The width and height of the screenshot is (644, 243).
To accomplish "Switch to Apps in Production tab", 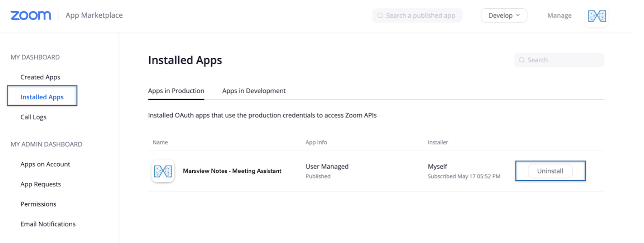I will coord(176,91).
